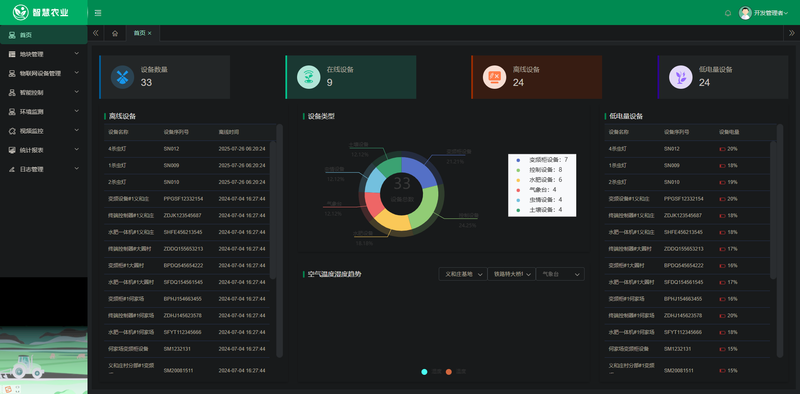Click the 环境监测 sidebar icon
Viewport: 800px width, 394px height.
(12, 112)
